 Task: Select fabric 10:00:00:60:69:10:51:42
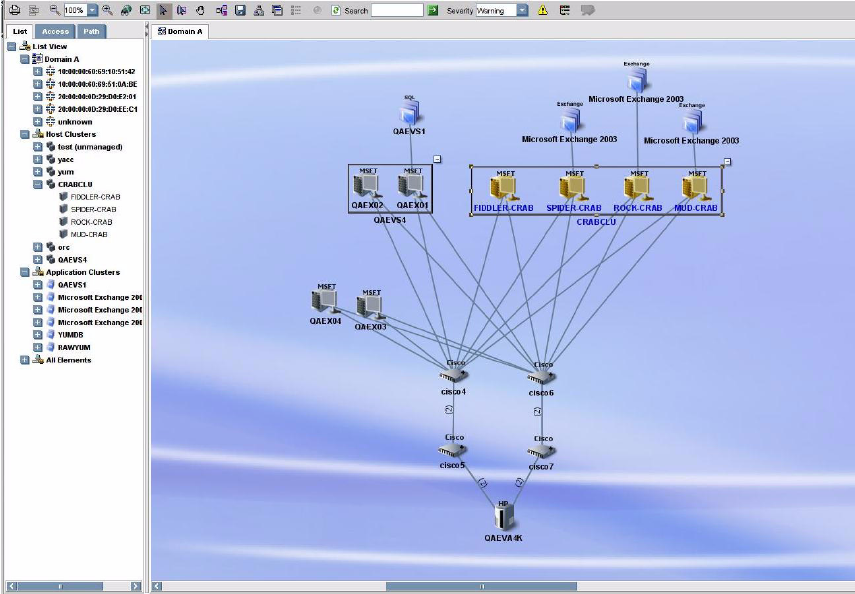[x=97, y=71]
